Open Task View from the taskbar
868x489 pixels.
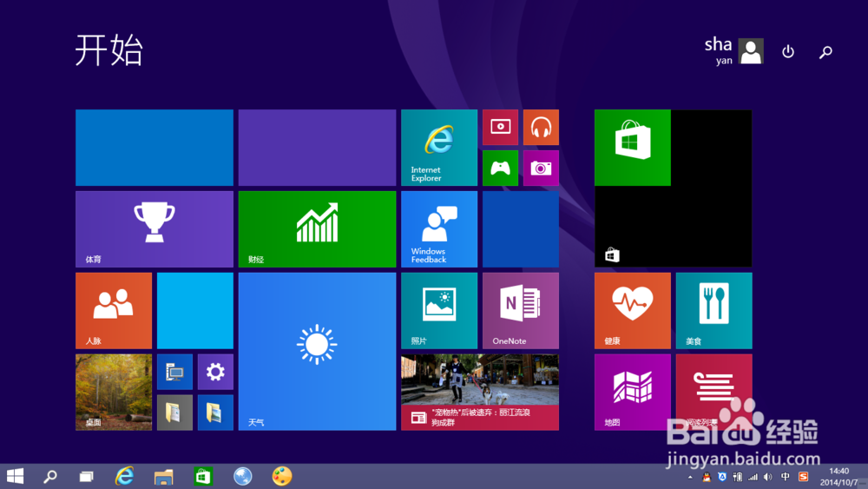click(86, 476)
